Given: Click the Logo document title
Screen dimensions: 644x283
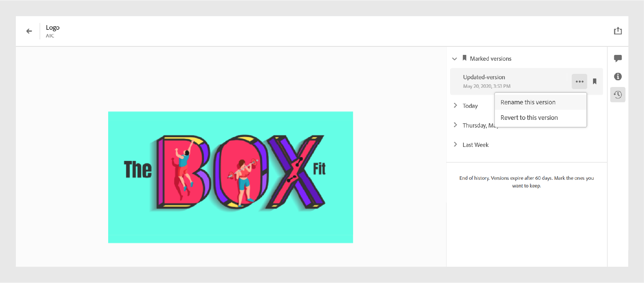Looking at the screenshot, I should (53, 27).
